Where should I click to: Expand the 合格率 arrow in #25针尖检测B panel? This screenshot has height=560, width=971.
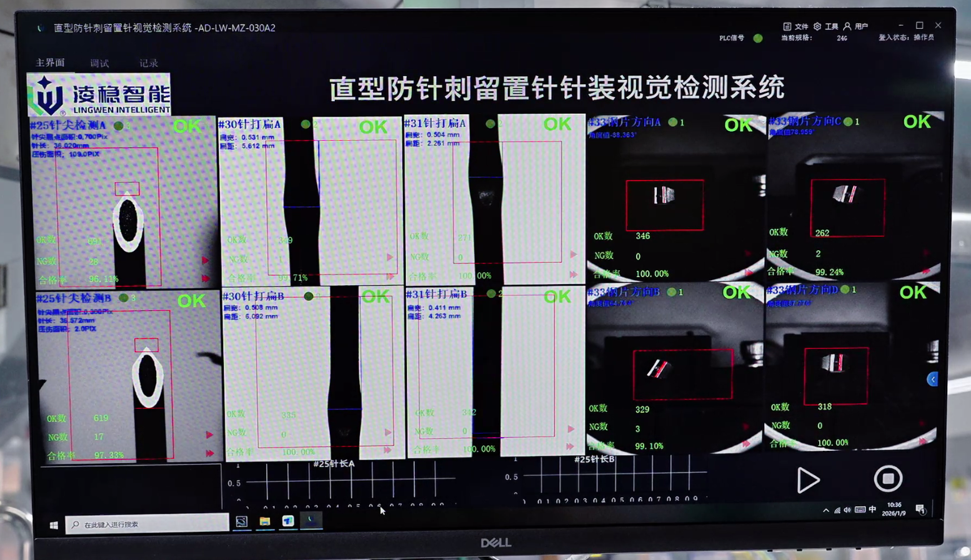209,454
